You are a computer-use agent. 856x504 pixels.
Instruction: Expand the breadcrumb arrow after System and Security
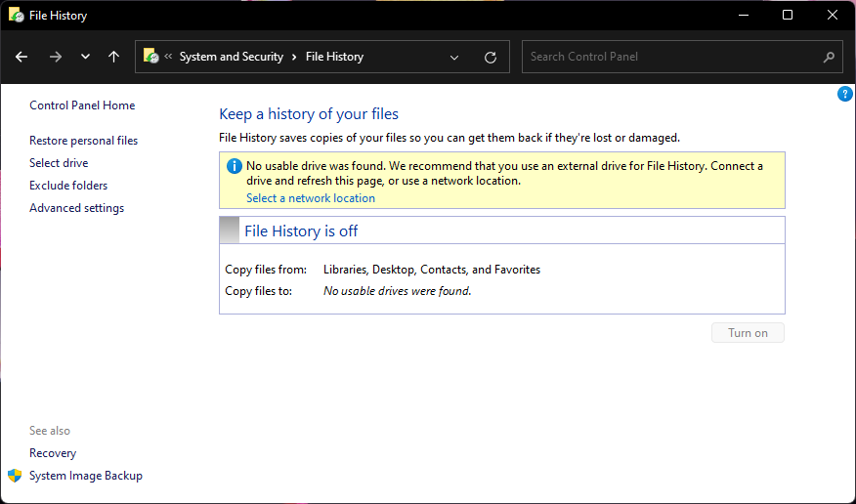click(x=294, y=57)
